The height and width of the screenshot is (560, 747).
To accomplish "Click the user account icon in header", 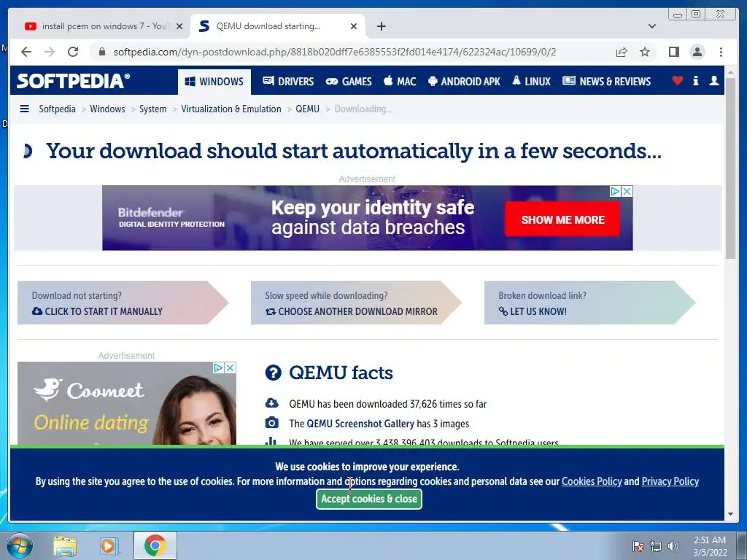I will tap(713, 80).
